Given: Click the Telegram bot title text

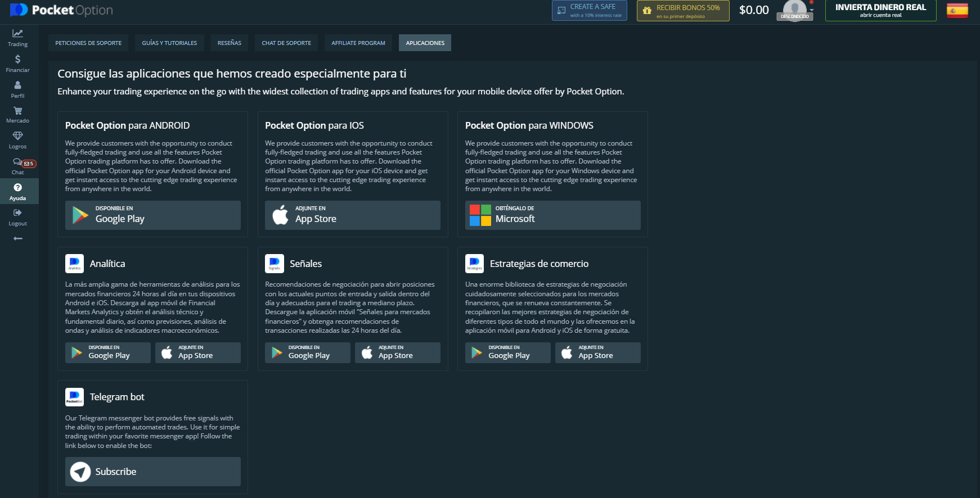Looking at the screenshot, I should click(x=117, y=397).
